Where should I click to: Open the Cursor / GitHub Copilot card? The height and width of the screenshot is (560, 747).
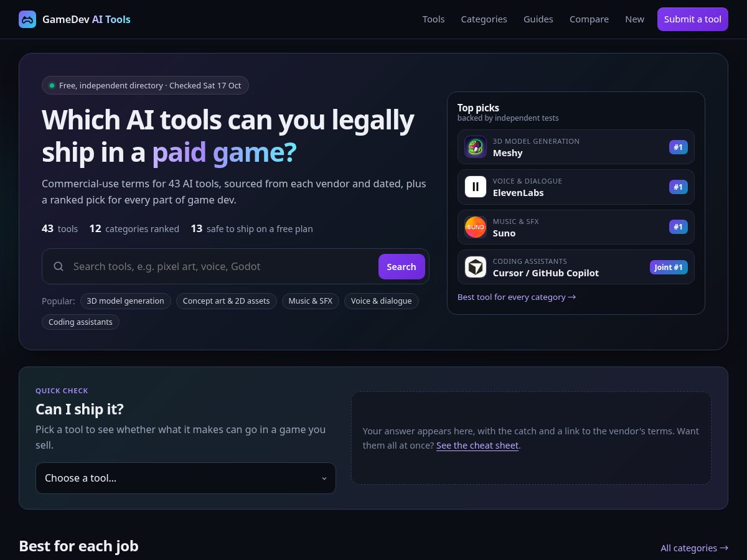576,267
